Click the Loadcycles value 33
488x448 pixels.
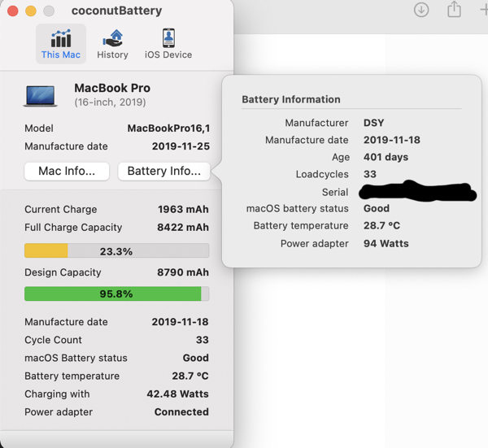pos(370,174)
